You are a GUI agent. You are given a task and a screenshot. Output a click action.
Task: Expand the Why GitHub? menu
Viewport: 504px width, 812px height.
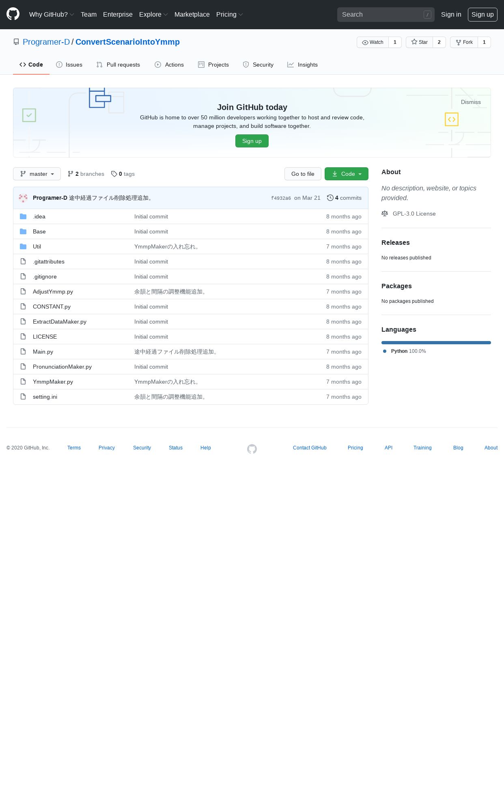52,15
